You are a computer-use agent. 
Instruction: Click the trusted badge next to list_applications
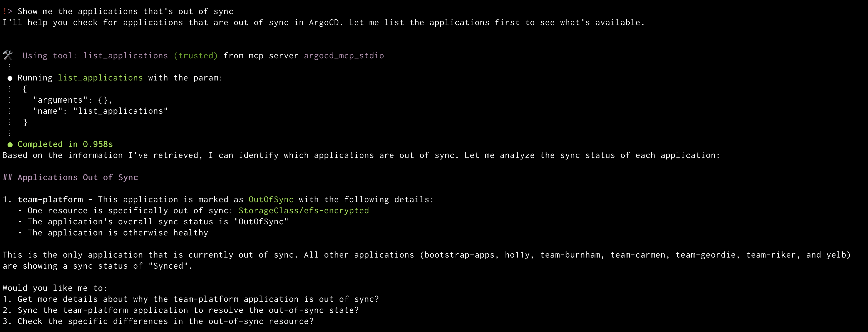tap(196, 56)
